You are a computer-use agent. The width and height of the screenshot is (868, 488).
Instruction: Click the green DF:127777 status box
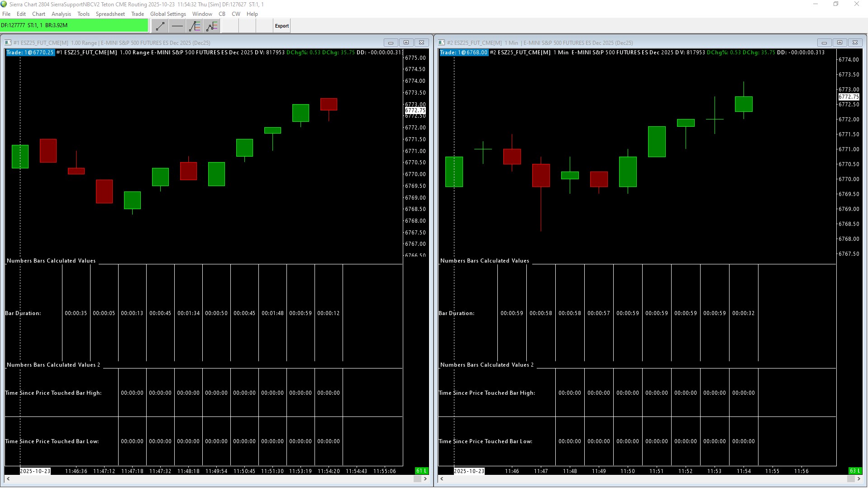click(74, 25)
